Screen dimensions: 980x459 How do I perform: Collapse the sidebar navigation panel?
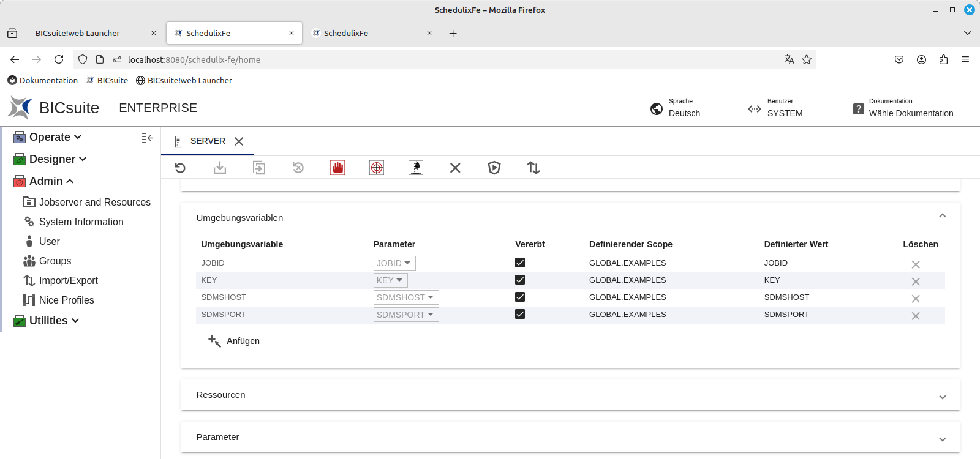(x=147, y=138)
